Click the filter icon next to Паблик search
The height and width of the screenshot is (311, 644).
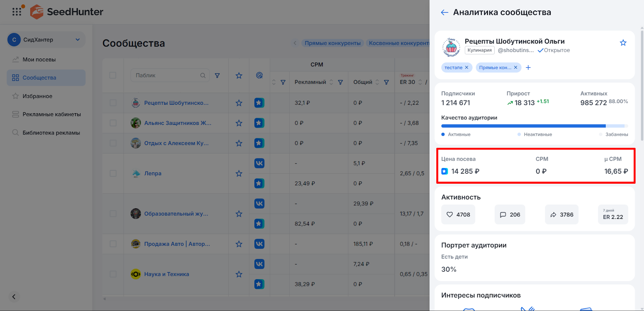tap(217, 75)
